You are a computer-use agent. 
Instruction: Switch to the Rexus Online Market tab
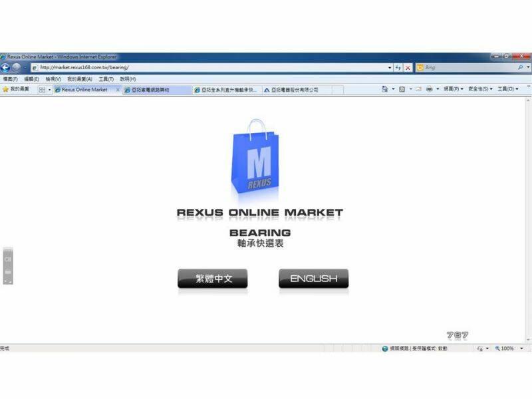point(84,90)
